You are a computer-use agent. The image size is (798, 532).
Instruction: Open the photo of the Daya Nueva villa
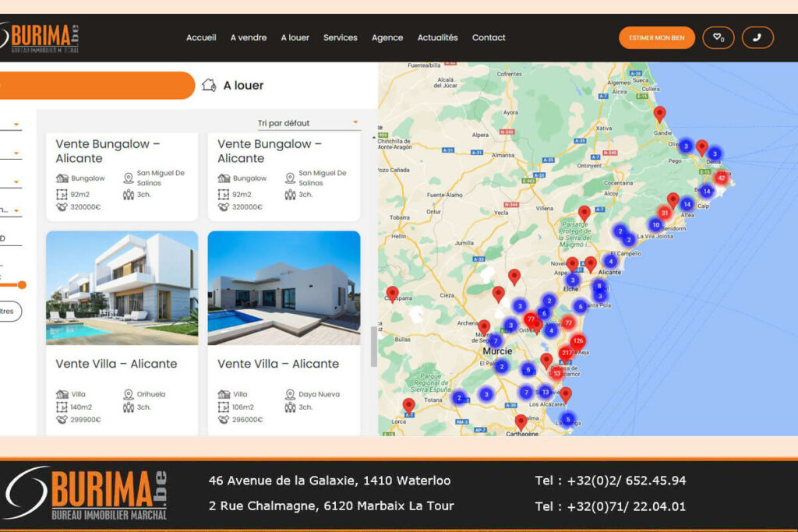point(284,288)
